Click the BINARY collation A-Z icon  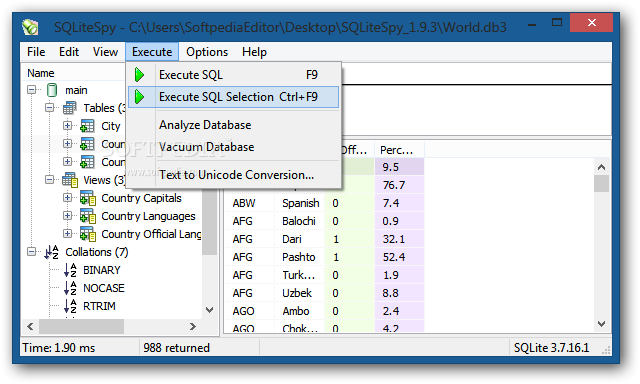tap(71, 270)
